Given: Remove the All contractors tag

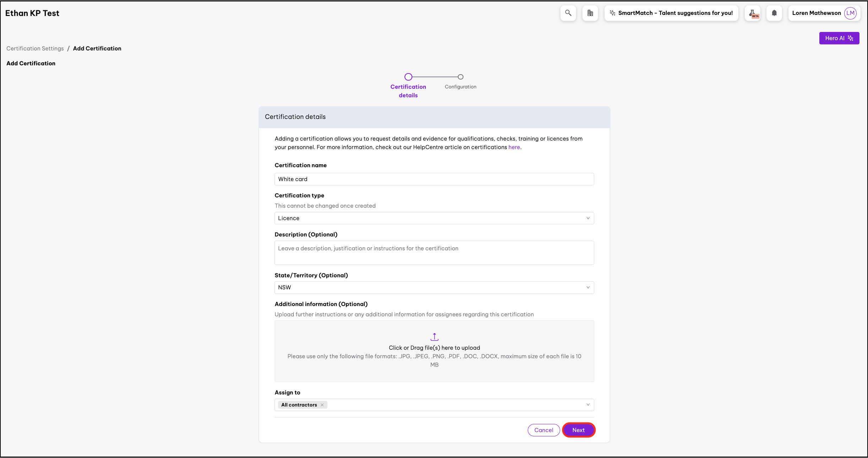Looking at the screenshot, I should (x=322, y=405).
